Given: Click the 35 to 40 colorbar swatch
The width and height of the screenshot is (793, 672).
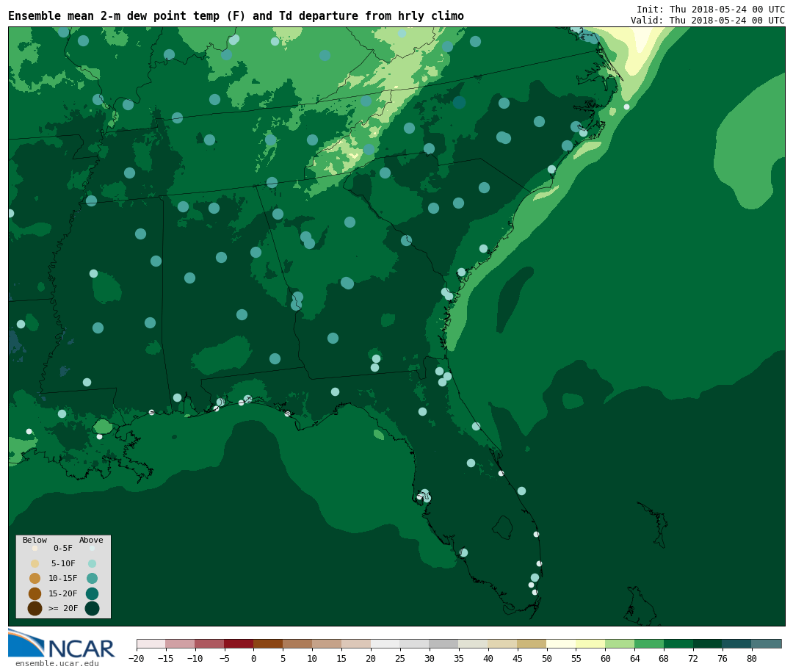Looking at the screenshot, I should pyautogui.click(x=474, y=643).
